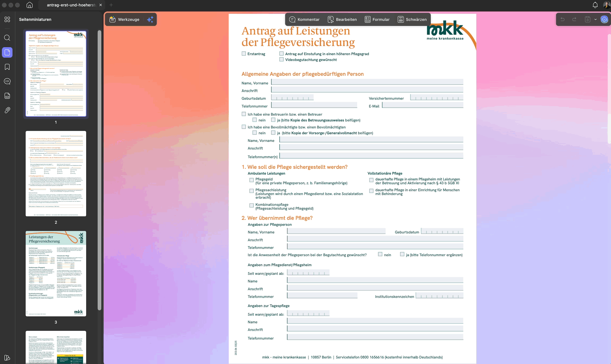The image size is (611, 364).
Task: Click Pflegeperson Geburtsdatum field
Action: (x=442, y=231)
